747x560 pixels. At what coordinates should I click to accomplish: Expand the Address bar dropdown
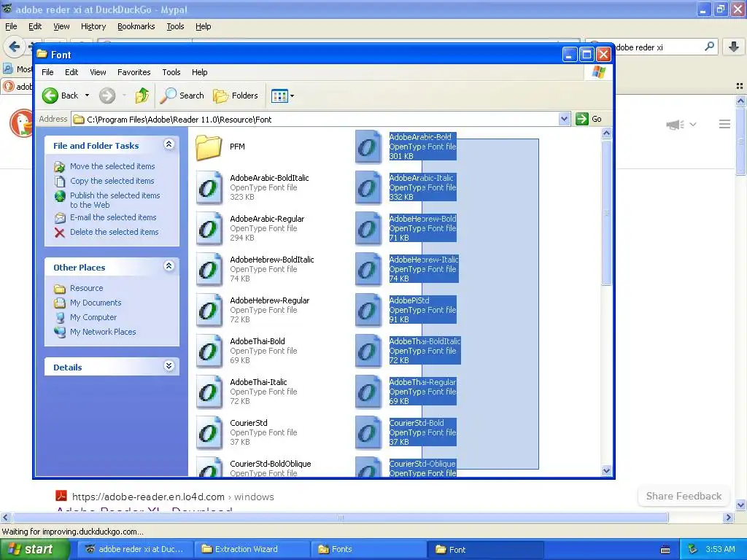coord(564,119)
